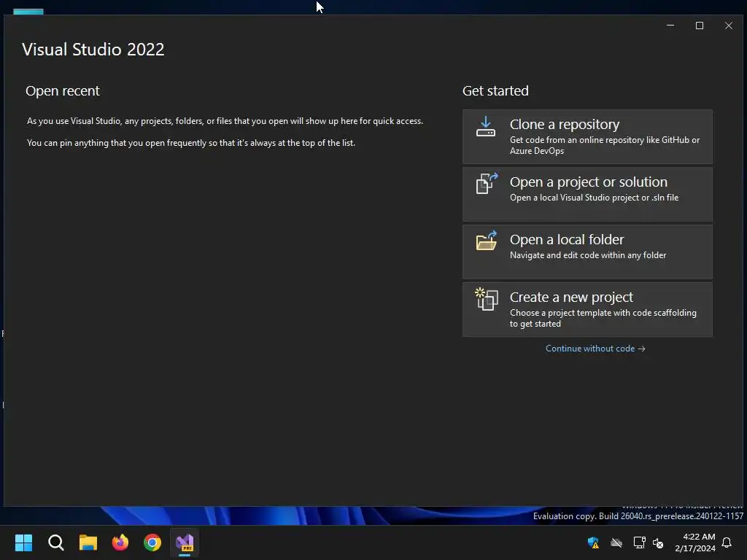Follow the Continue without code link
747x560 pixels.
point(595,349)
